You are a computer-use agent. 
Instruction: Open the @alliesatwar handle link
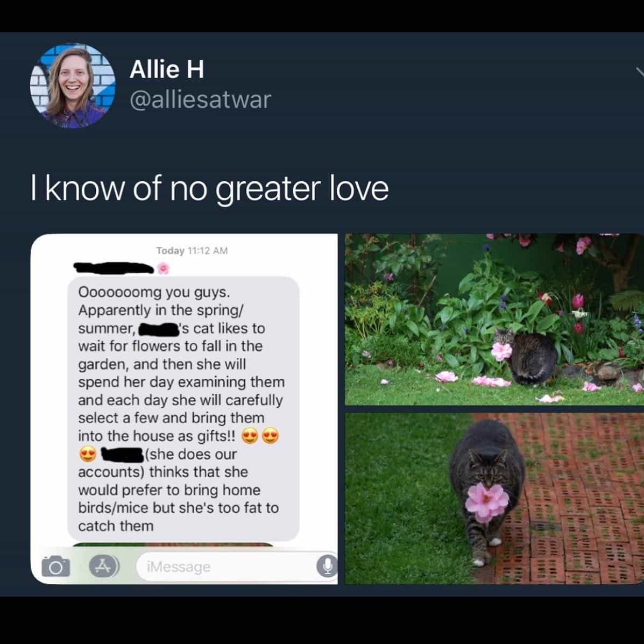201,100
